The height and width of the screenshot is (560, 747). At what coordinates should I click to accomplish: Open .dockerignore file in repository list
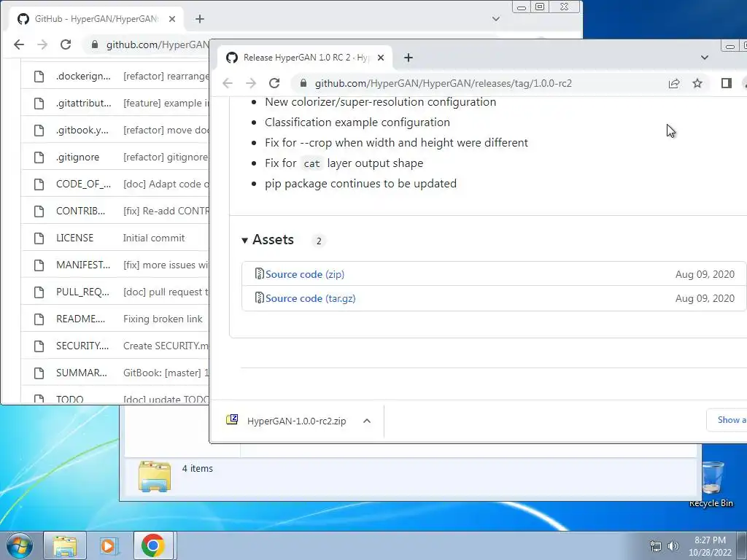[x=83, y=76]
